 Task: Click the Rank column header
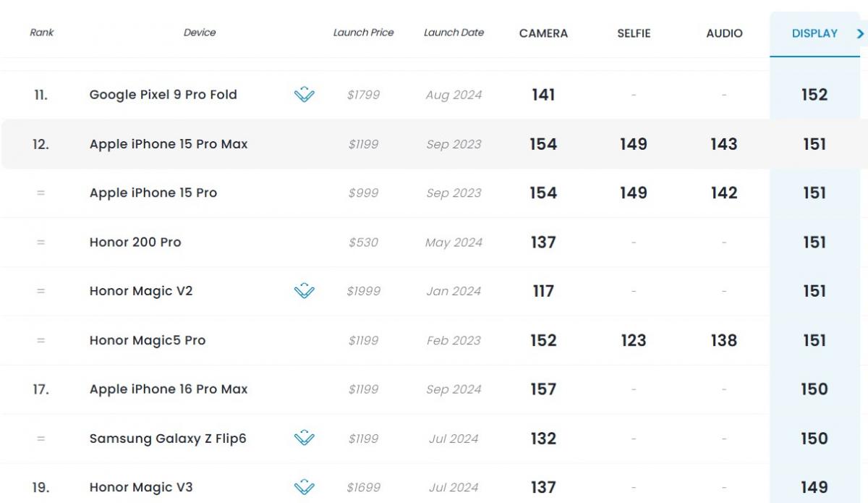coord(41,33)
